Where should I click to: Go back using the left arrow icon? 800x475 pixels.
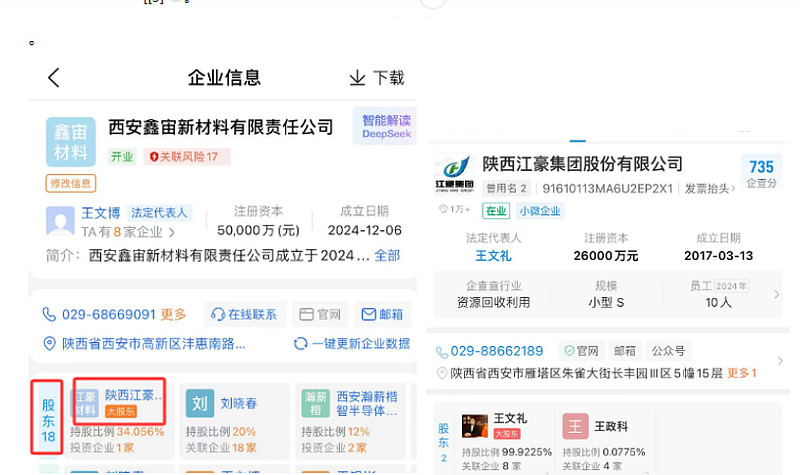pyautogui.click(x=54, y=78)
